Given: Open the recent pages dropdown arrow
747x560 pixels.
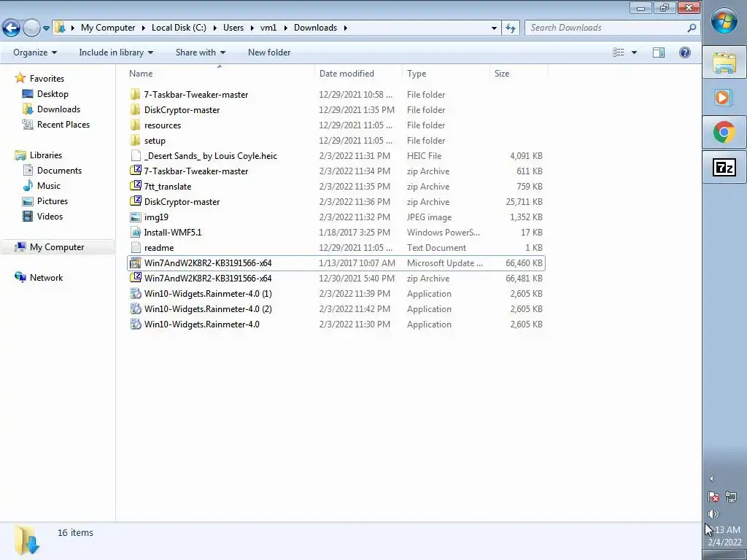Looking at the screenshot, I should (46, 28).
